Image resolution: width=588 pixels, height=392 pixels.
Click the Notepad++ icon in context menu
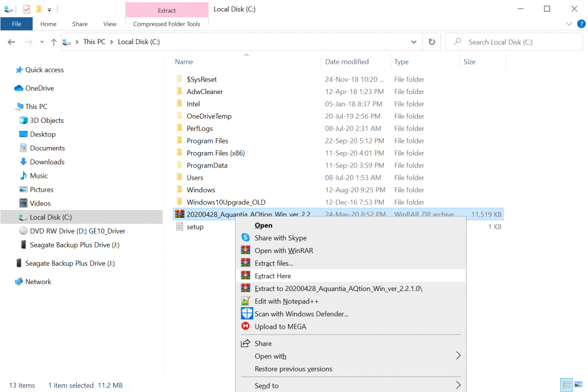tap(246, 301)
